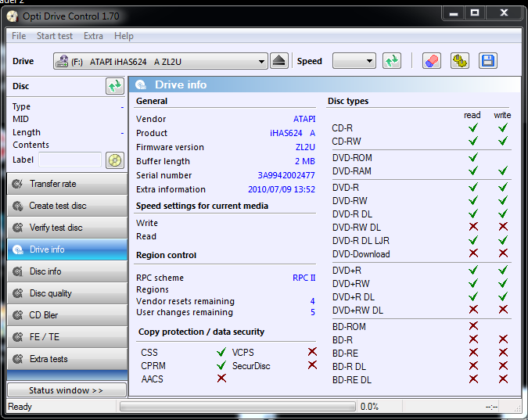Image resolution: width=528 pixels, height=420 pixels.
Task: Click User changes remaining value 5
Action: 312,313
